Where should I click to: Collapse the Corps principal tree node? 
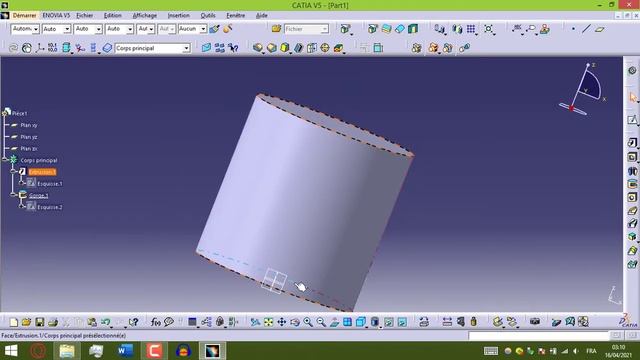coord(5,160)
